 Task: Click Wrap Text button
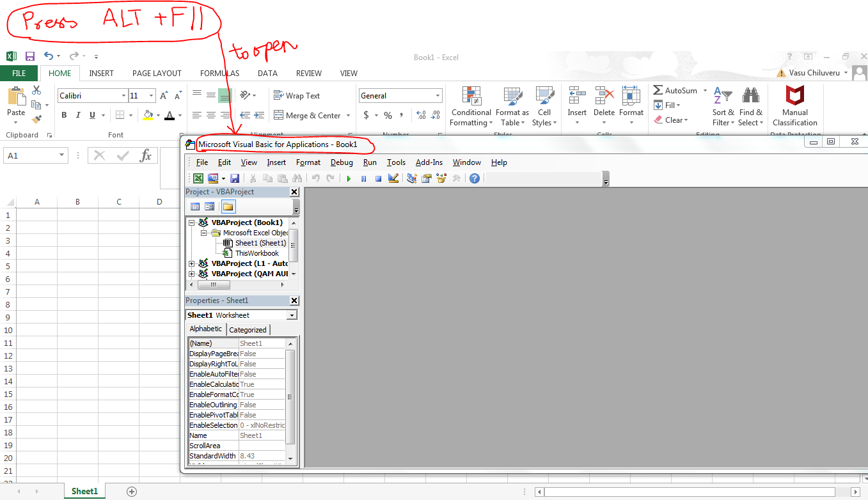(x=297, y=96)
